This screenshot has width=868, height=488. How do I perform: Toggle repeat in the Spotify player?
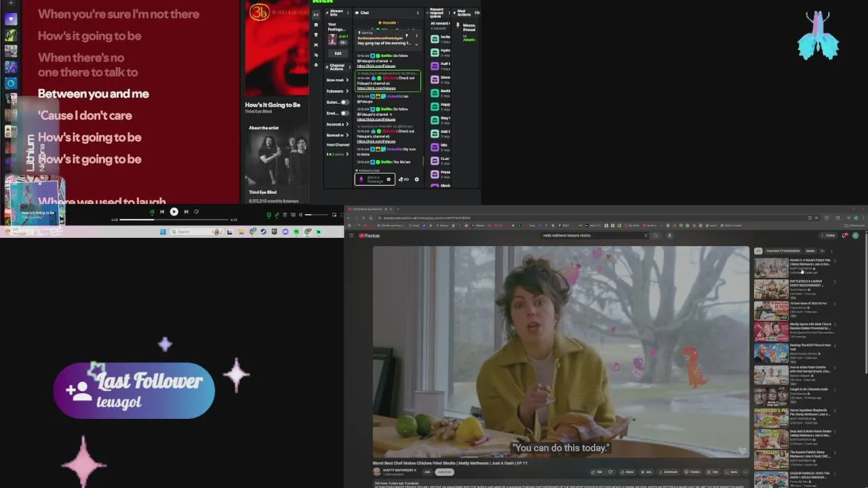point(196,211)
